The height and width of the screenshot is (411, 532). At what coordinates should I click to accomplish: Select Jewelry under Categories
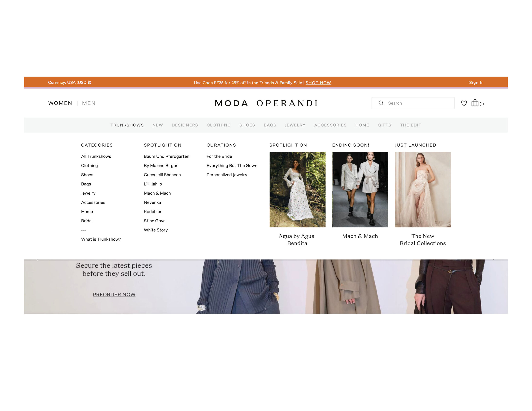(x=88, y=193)
